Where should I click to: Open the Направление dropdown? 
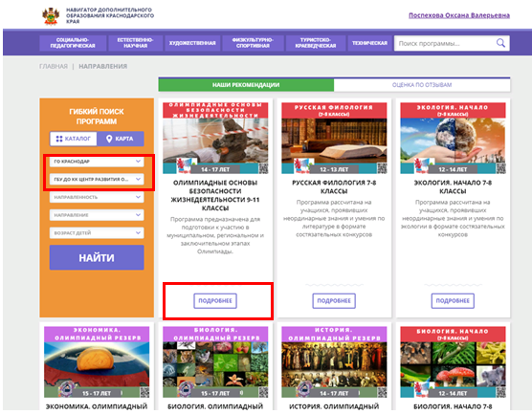point(97,215)
